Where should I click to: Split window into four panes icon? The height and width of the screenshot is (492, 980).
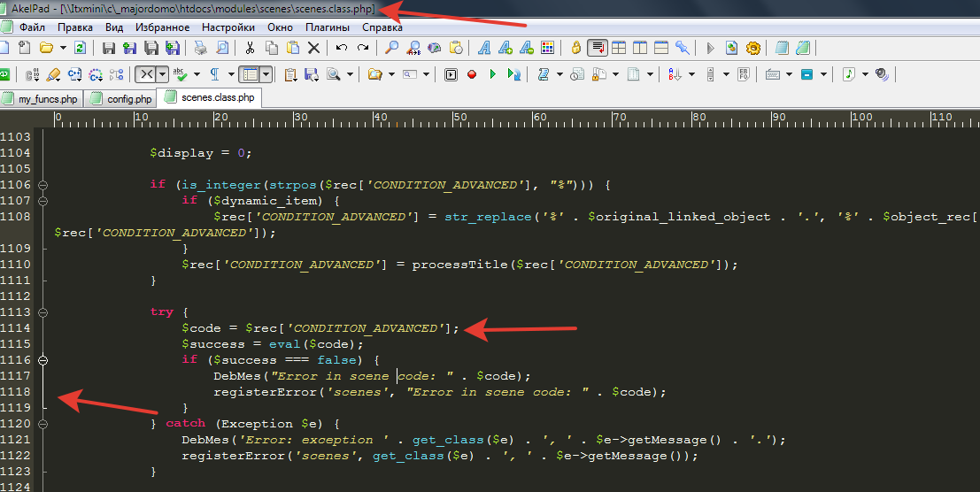coord(619,48)
